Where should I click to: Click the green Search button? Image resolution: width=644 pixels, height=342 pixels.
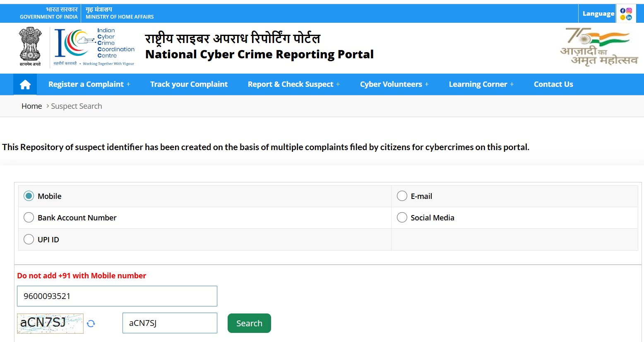pos(249,323)
